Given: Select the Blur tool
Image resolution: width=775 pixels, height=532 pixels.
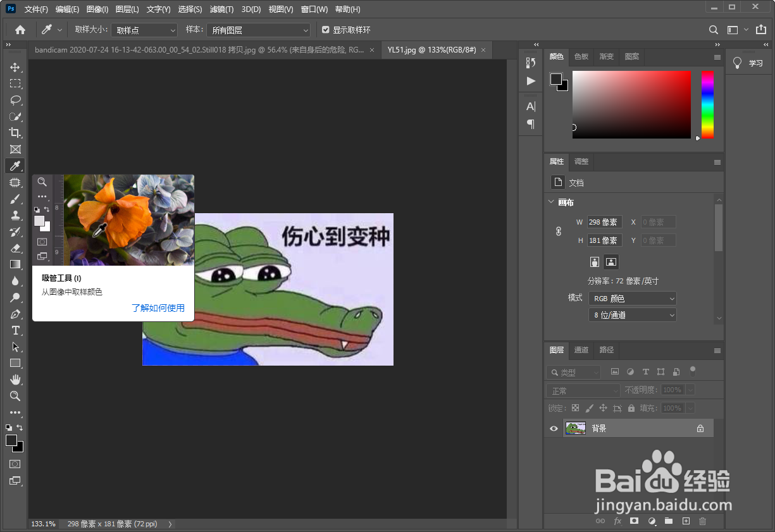Looking at the screenshot, I should [x=15, y=281].
